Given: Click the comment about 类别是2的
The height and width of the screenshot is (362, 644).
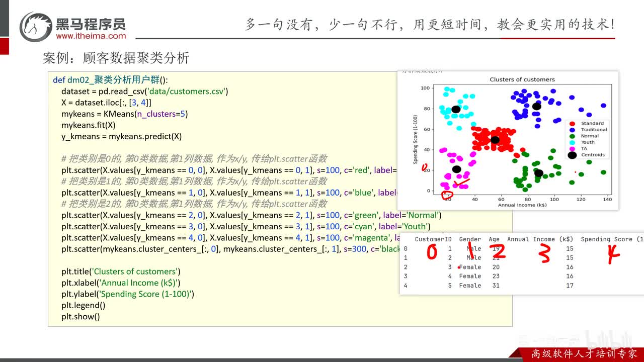Looking at the screenshot, I should [x=194, y=204].
